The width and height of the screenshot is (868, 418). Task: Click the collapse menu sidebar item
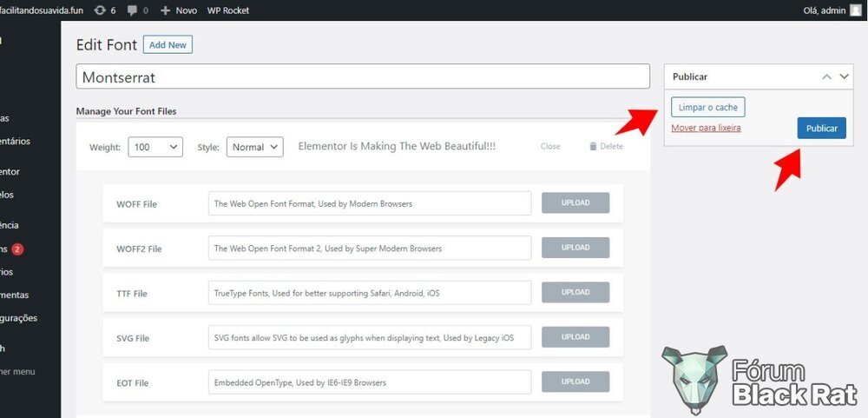(x=17, y=371)
